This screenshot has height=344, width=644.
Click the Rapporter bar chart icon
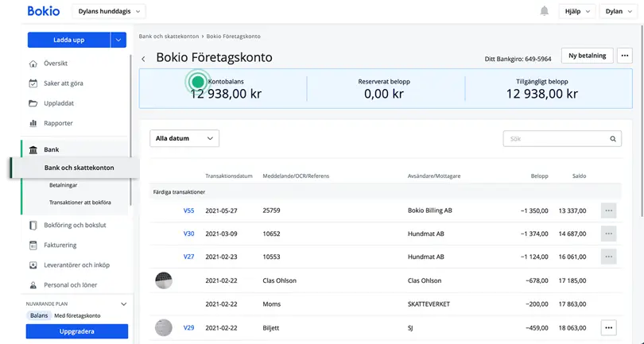pyautogui.click(x=33, y=123)
